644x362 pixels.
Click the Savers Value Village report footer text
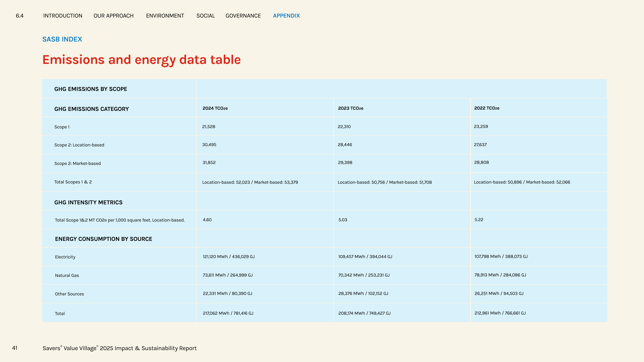[119, 348]
